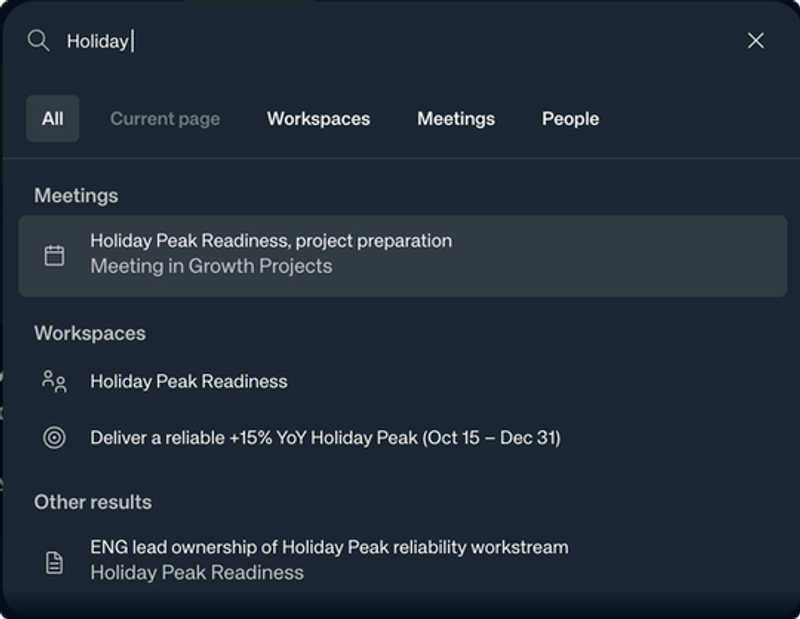Switch to the People filter tab
The height and width of the screenshot is (619, 800).
click(570, 118)
